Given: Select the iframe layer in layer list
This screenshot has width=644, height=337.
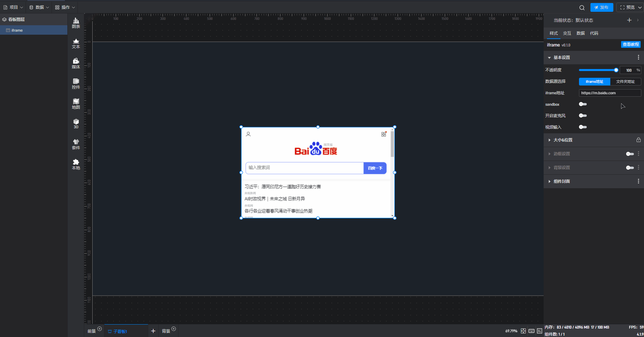Looking at the screenshot, I should pyautogui.click(x=34, y=30).
